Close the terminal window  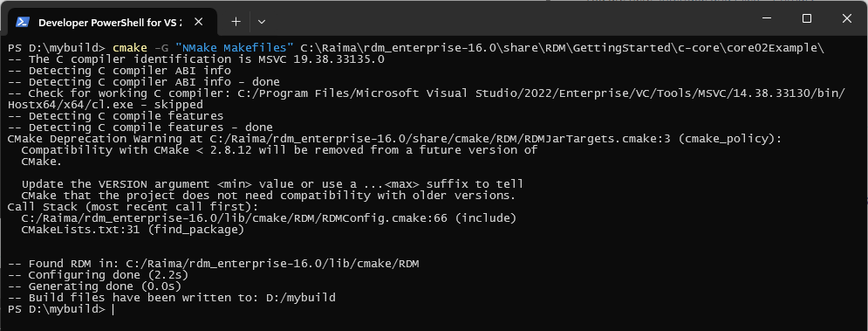pos(846,18)
